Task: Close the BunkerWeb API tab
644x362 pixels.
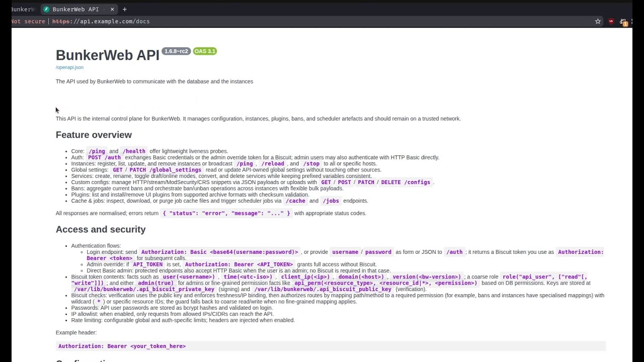Action: pyautogui.click(x=112, y=9)
